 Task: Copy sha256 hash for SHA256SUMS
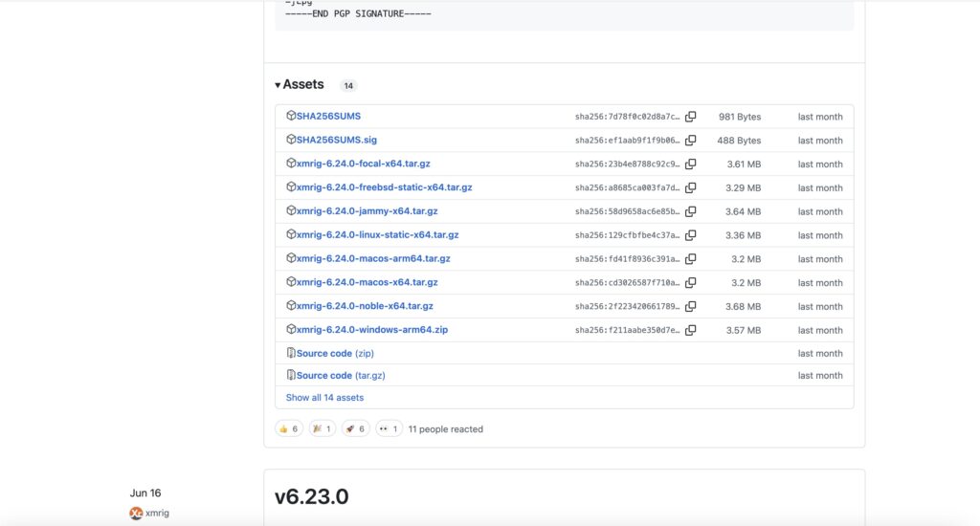coord(691,117)
